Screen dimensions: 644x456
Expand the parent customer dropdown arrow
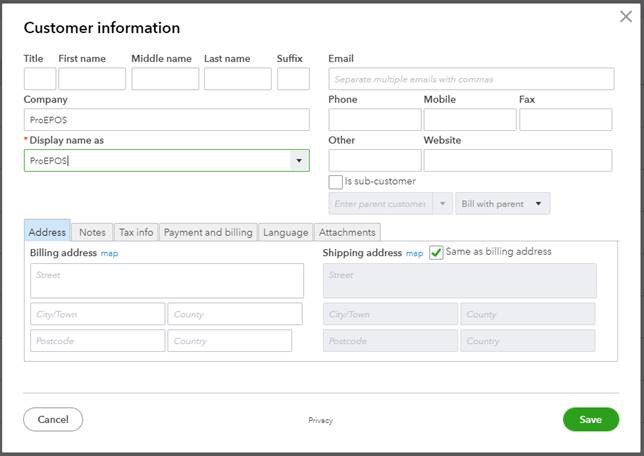pyautogui.click(x=443, y=204)
